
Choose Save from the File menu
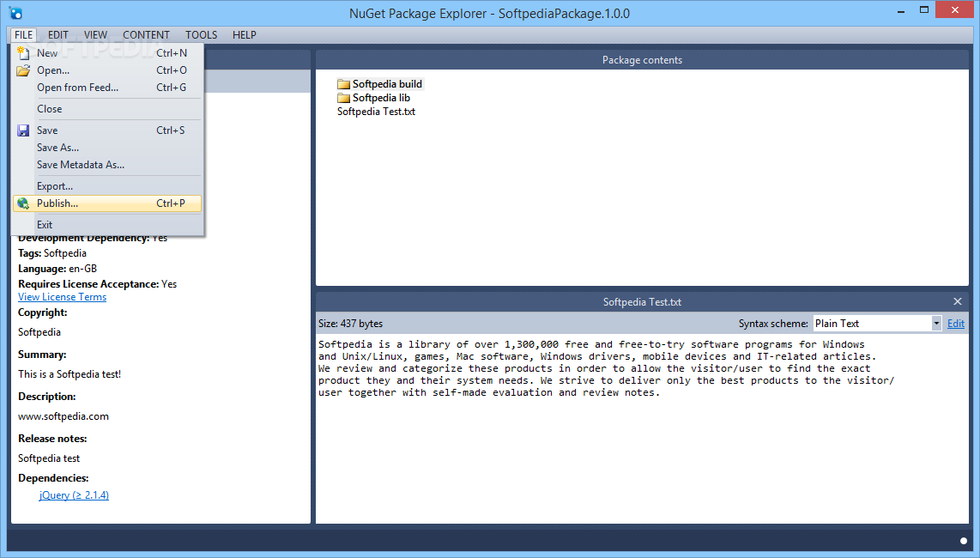(107, 130)
